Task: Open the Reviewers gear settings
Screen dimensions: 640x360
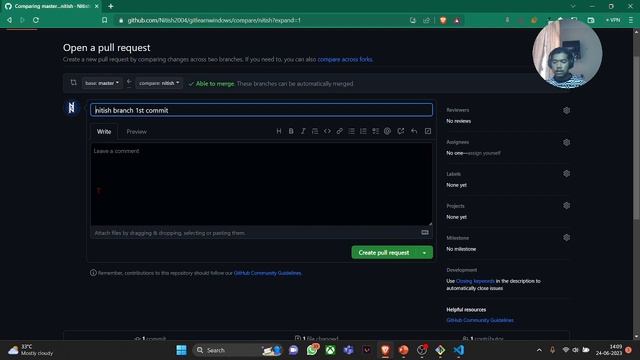Action: coord(567,110)
